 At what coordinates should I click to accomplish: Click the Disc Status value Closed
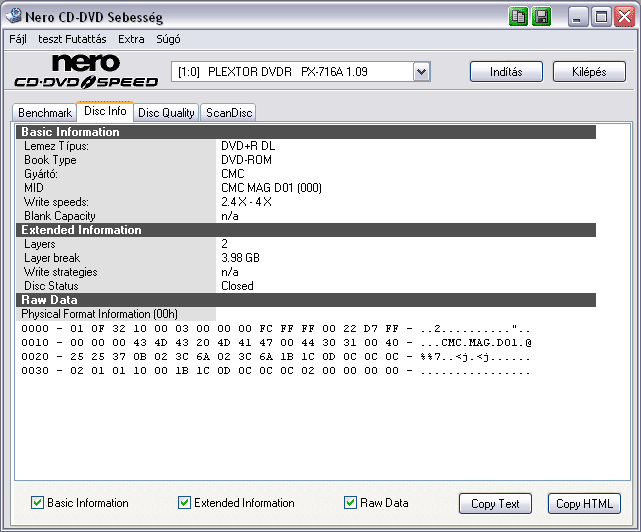[x=237, y=286]
